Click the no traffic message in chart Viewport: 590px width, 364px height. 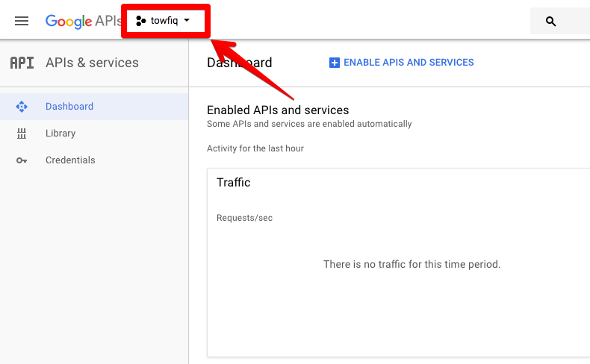click(x=412, y=264)
